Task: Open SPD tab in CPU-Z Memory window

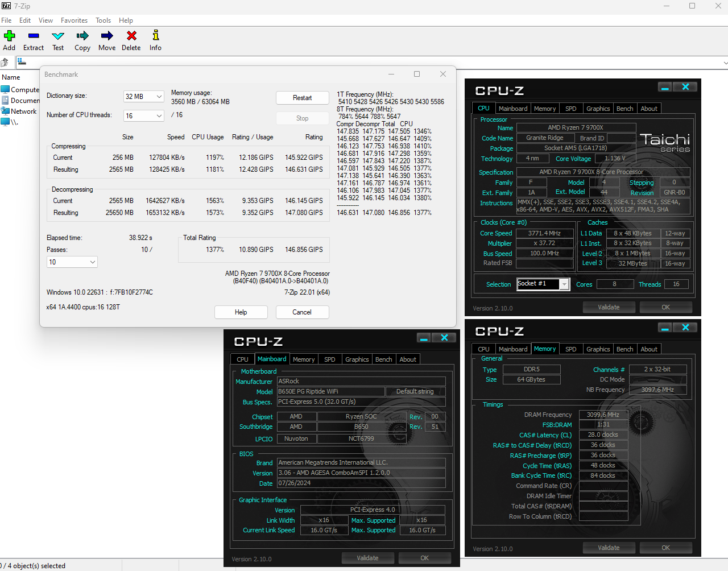Action: (571, 349)
